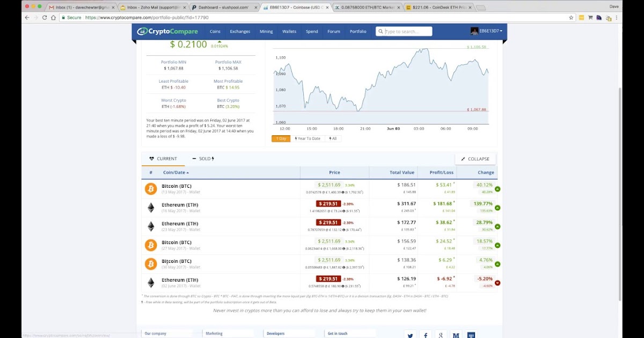Click the green up arrow beside 139.77% change
Screen dimensions: 644x338
coord(497,208)
